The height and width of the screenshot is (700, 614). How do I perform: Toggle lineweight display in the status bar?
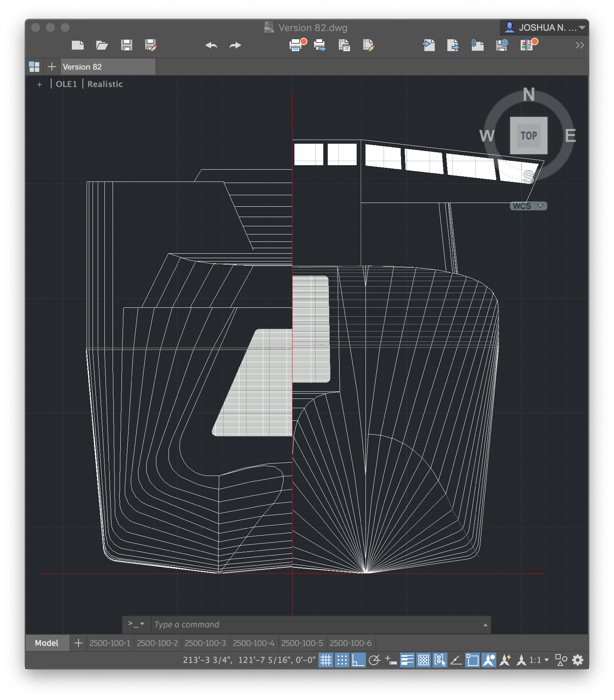[x=407, y=660]
